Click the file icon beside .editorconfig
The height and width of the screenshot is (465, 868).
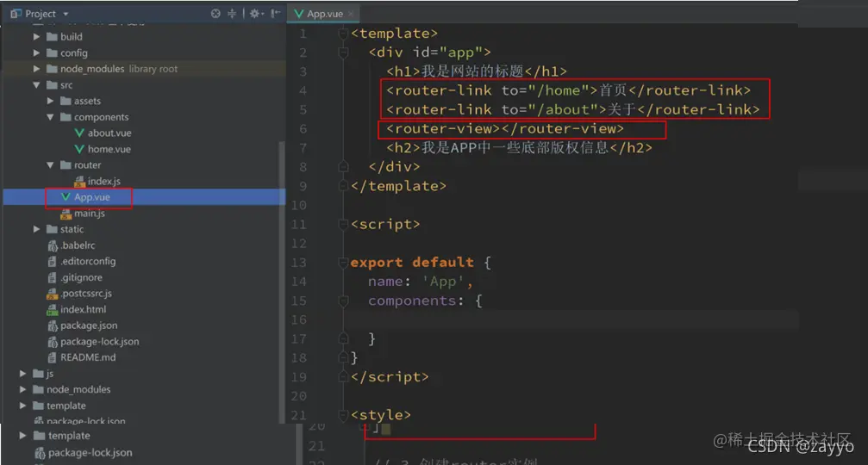point(53,261)
